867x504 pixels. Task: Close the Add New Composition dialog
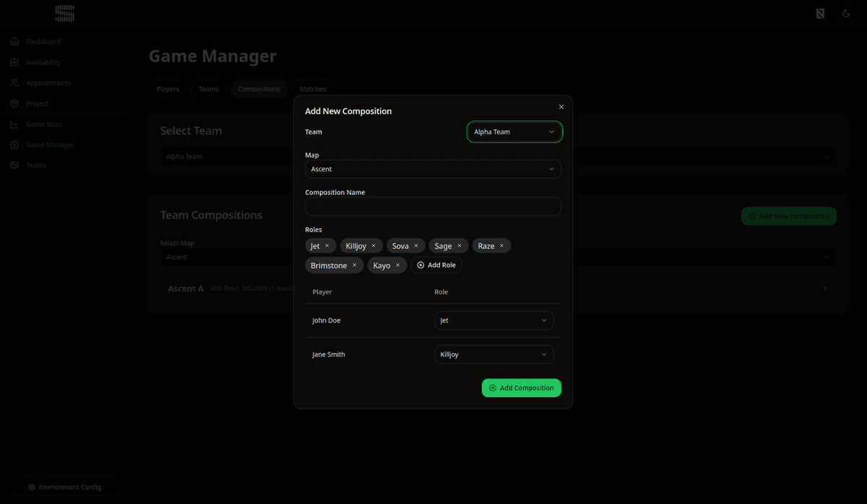click(561, 107)
